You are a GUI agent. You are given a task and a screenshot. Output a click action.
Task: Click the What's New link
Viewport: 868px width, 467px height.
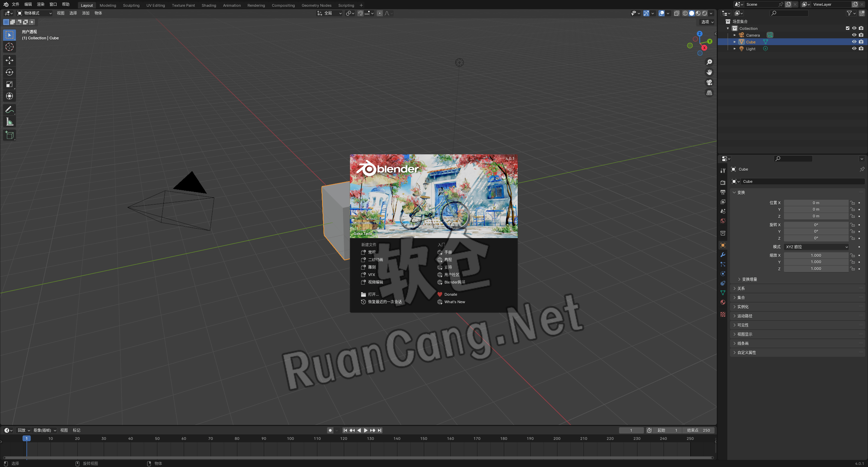tap(454, 302)
